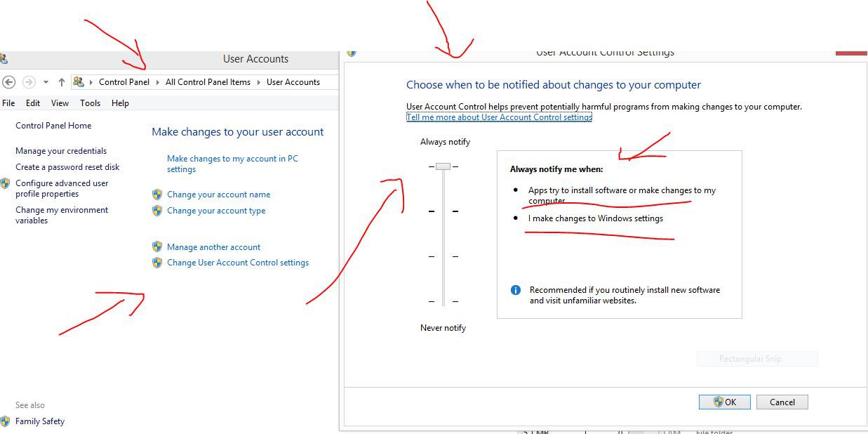Click the User Accounts icon in address bar

coord(79,82)
